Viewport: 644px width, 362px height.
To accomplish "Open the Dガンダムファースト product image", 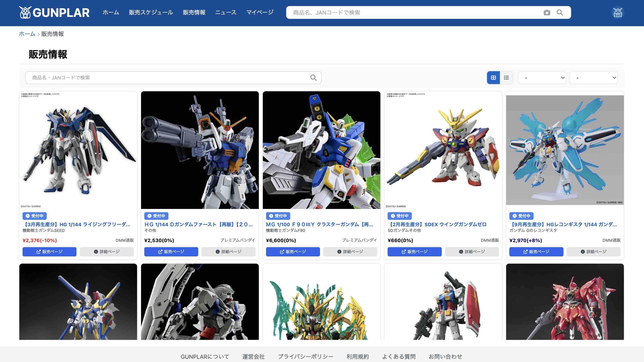I will coord(200,150).
